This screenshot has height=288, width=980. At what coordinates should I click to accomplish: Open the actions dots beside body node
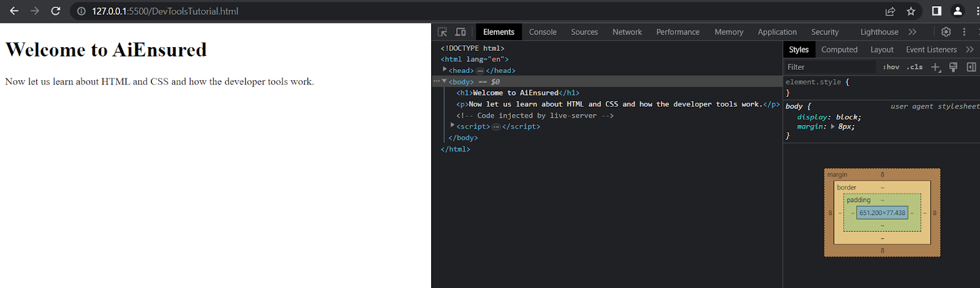click(436, 81)
